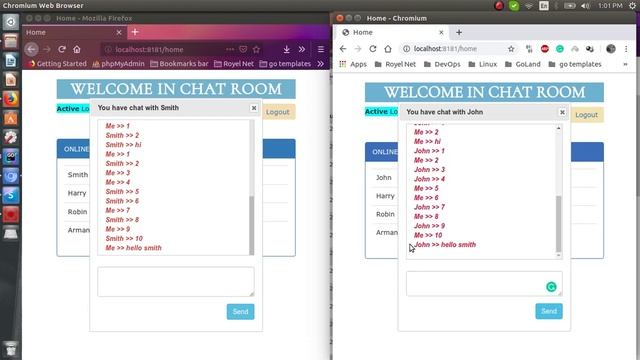Viewport: 640px width, 360px height.
Task: Open Ubuntu Software from dock
Action: click(x=11, y=118)
